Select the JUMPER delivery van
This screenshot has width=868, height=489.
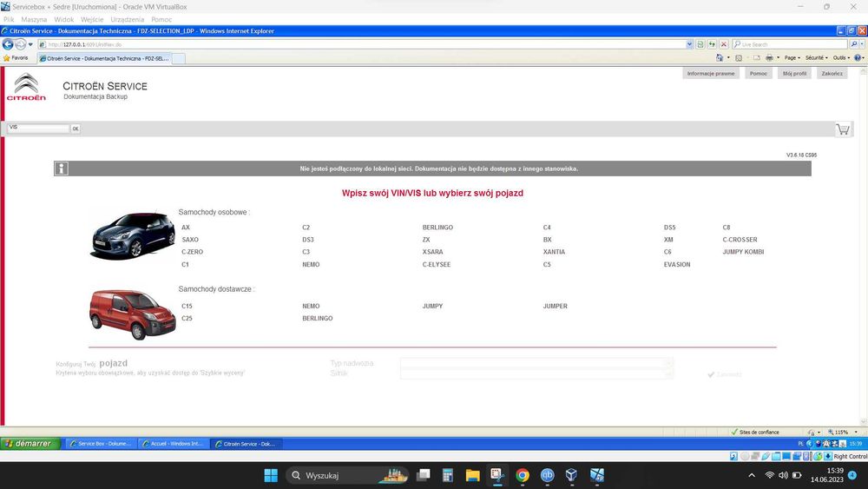555,307
